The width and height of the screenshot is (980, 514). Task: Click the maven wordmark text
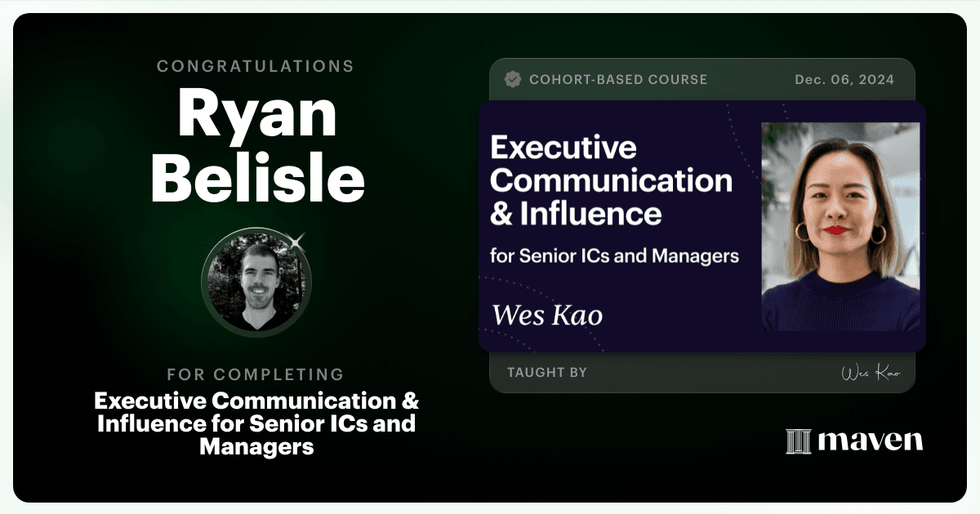coord(870,441)
